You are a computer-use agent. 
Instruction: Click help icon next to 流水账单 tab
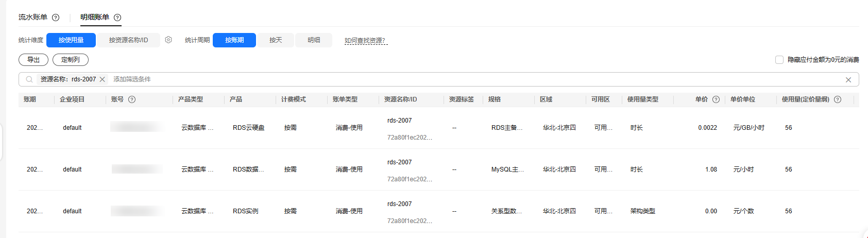tap(56, 18)
